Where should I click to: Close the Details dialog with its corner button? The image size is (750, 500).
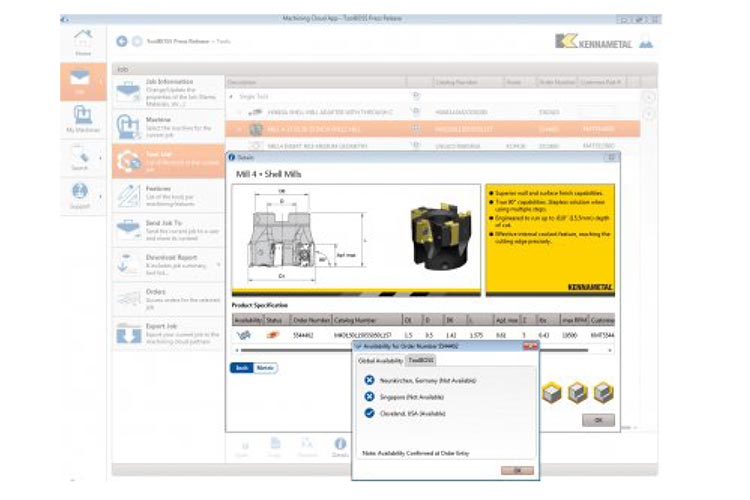pos(611,157)
